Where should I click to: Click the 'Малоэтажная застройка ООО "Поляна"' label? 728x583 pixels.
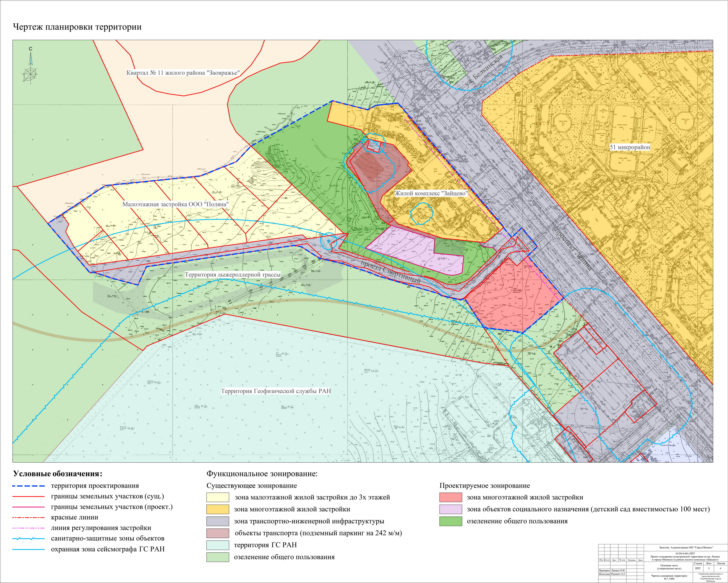pos(176,204)
